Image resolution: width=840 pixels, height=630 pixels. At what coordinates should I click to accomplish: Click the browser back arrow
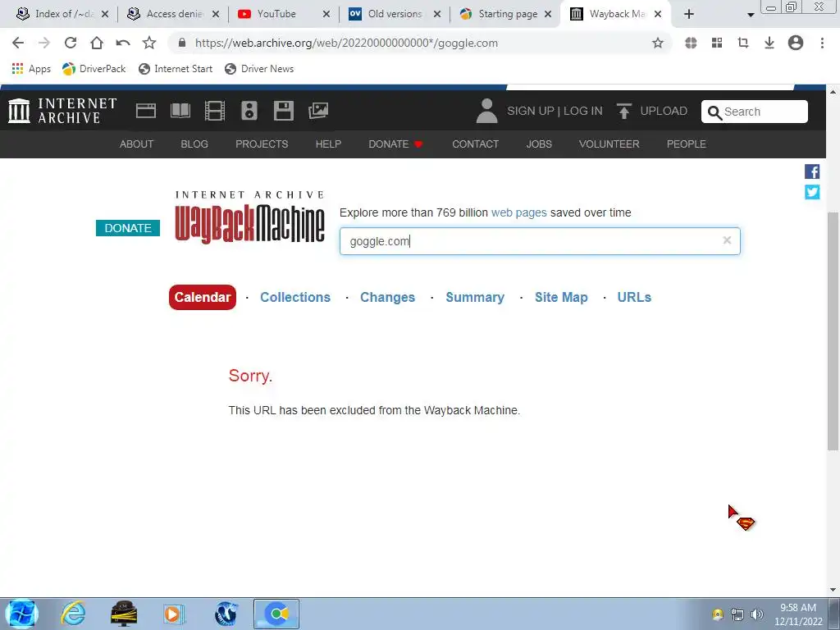pos(18,43)
